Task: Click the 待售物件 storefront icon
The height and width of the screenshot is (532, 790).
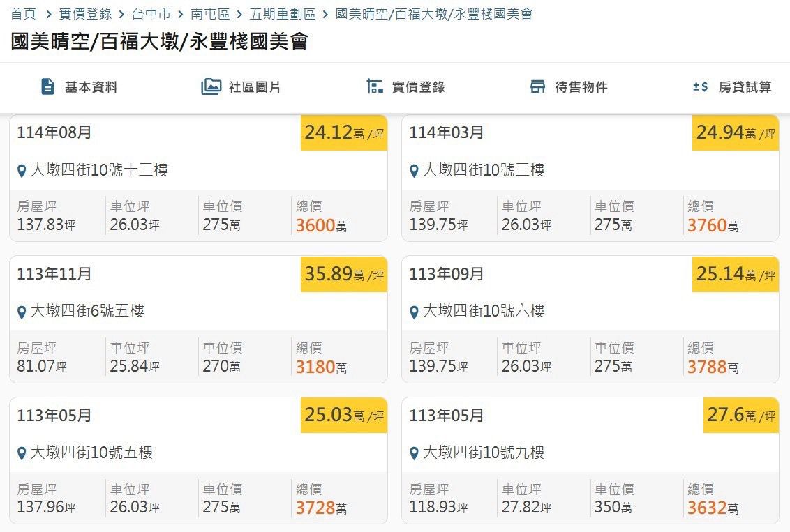Action: (537, 86)
